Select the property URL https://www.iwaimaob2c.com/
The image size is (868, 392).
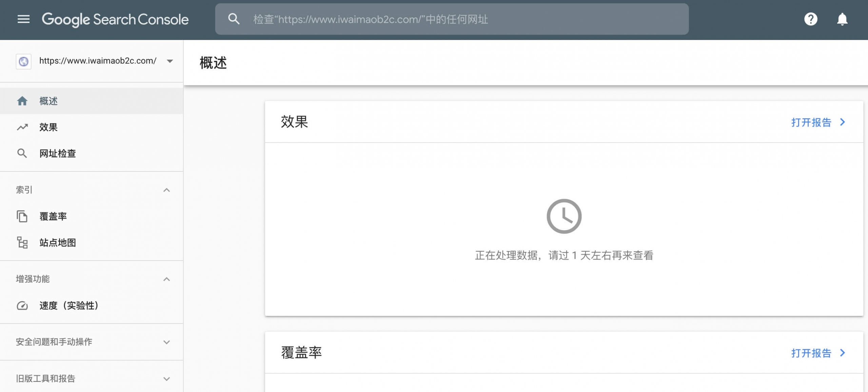pyautogui.click(x=98, y=61)
